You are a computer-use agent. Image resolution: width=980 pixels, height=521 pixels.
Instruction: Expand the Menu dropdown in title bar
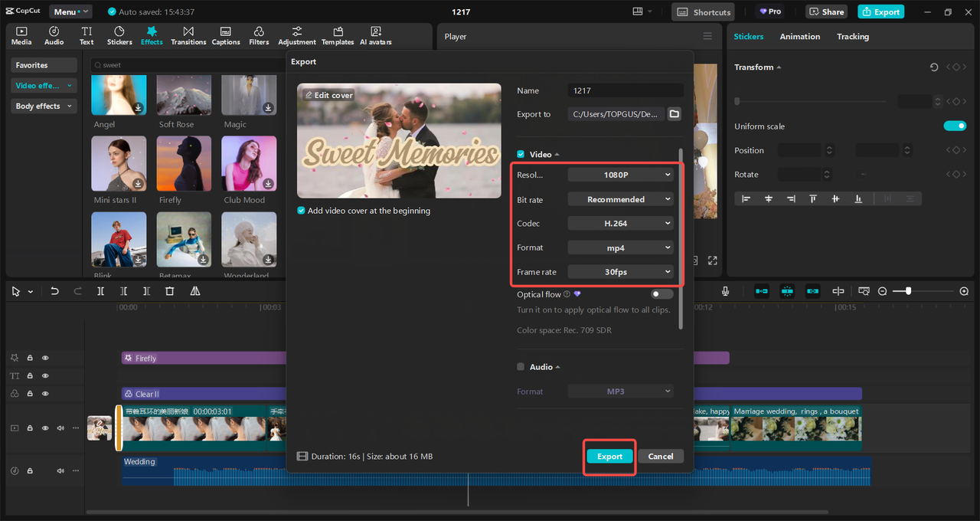point(70,11)
